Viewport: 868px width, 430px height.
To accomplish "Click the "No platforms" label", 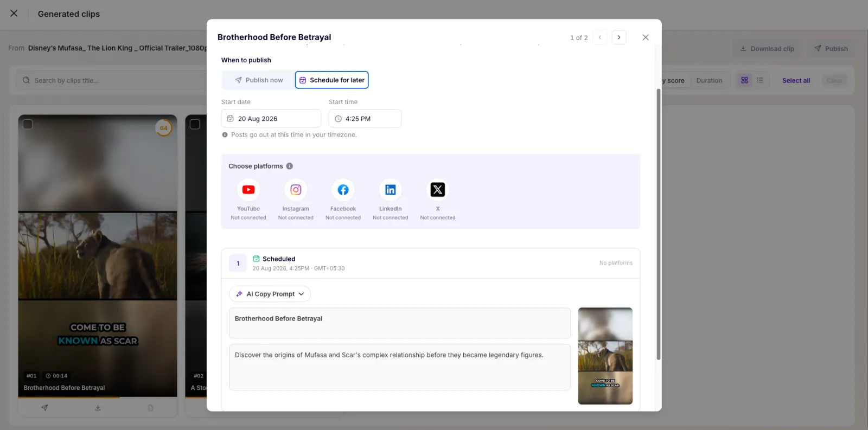I will coord(616,263).
